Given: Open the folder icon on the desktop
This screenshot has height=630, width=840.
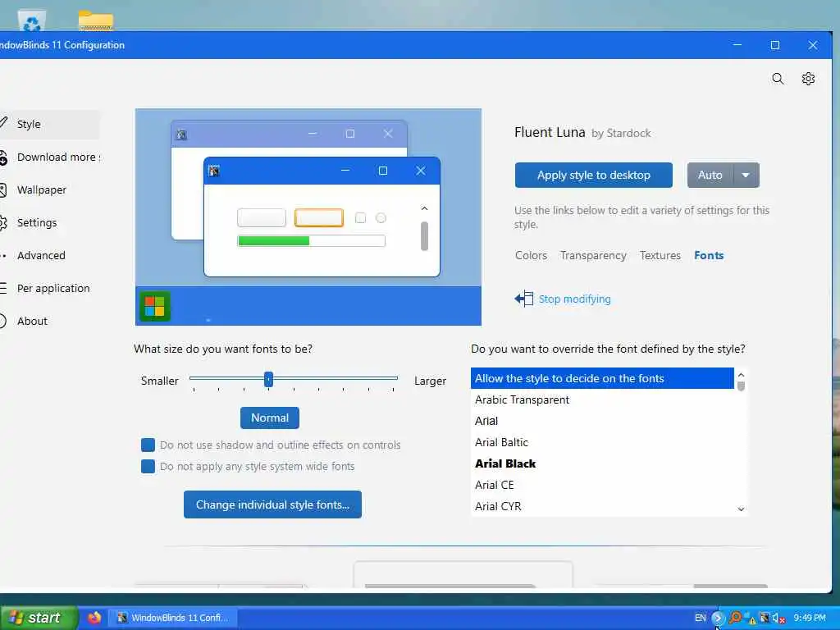Looking at the screenshot, I should (96, 21).
